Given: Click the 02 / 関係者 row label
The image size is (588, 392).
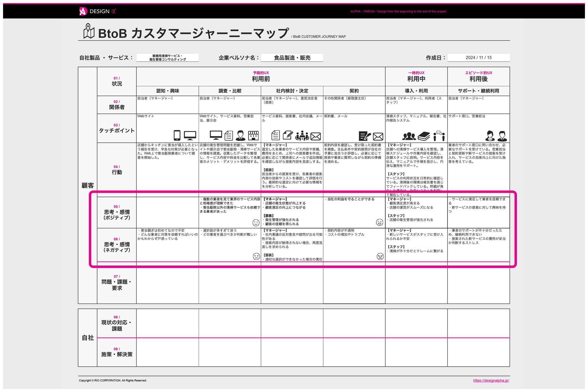Looking at the screenshot, I should coord(117,105).
